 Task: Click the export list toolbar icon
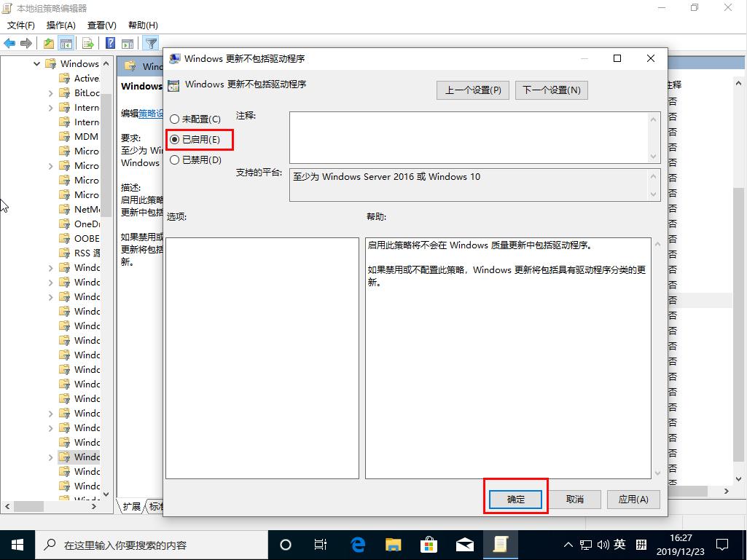87,43
